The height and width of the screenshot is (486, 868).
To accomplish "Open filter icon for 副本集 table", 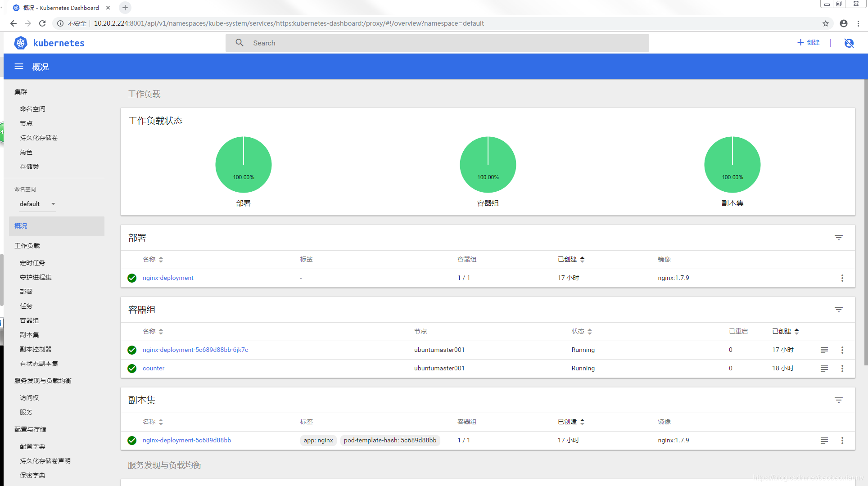I will pos(839,400).
